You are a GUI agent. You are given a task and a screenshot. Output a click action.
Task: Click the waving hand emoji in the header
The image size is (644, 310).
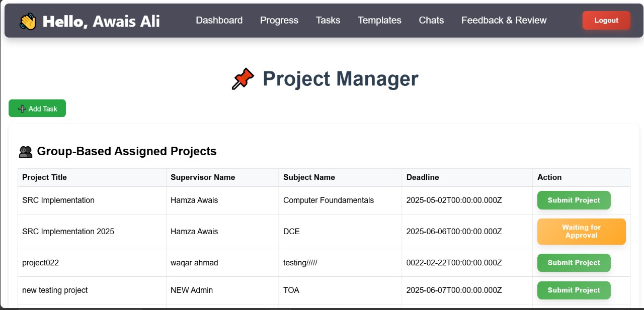coord(28,21)
